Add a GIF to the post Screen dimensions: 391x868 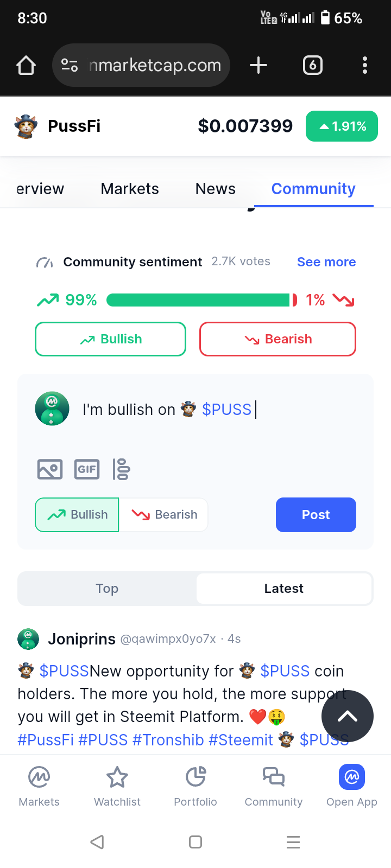click(87, 469)
